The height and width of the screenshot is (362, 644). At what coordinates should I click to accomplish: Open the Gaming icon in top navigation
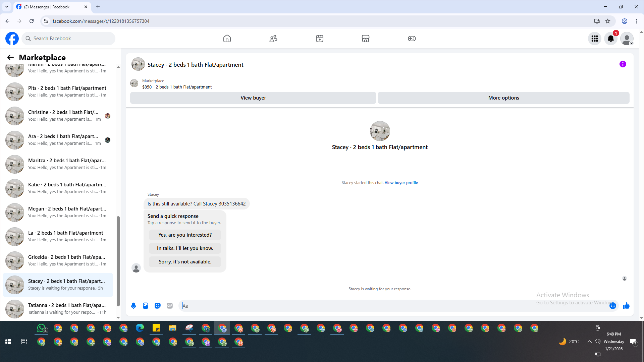click(412, 39)
